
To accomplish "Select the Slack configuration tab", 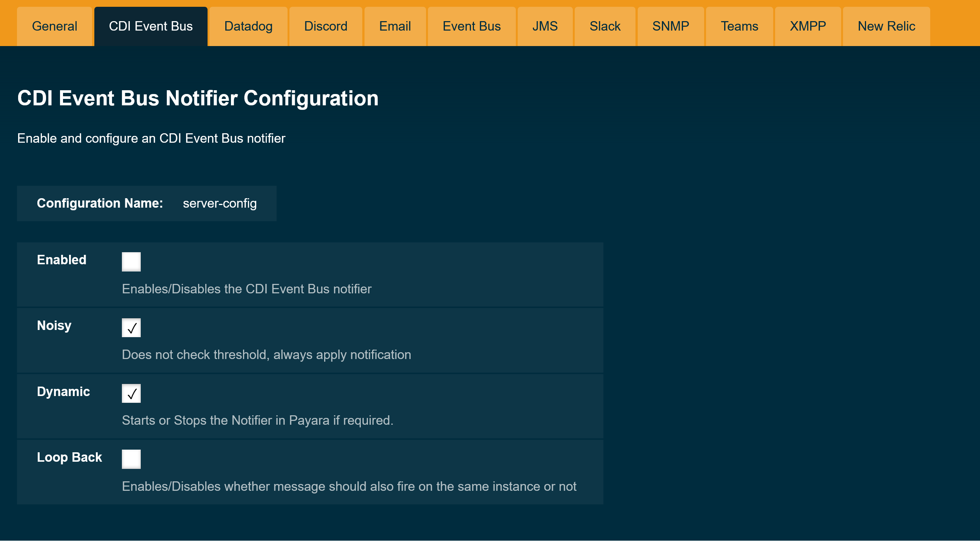I will [605, 26].
